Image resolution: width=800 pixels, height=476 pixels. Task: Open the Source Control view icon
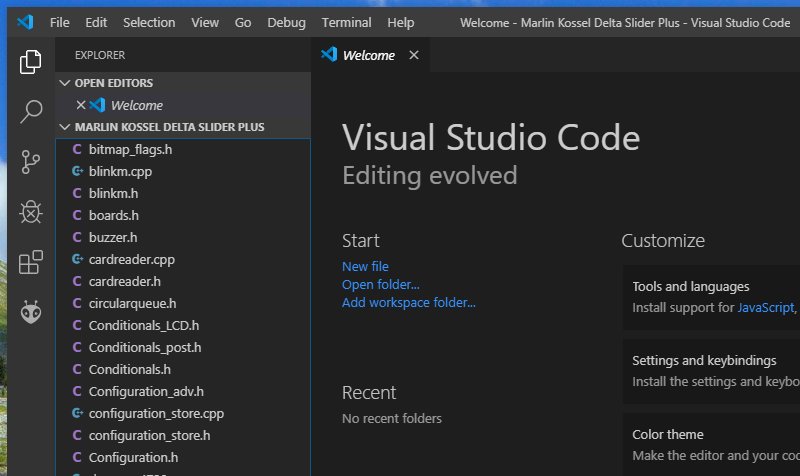pyautogui.click(x=31, y=162)
